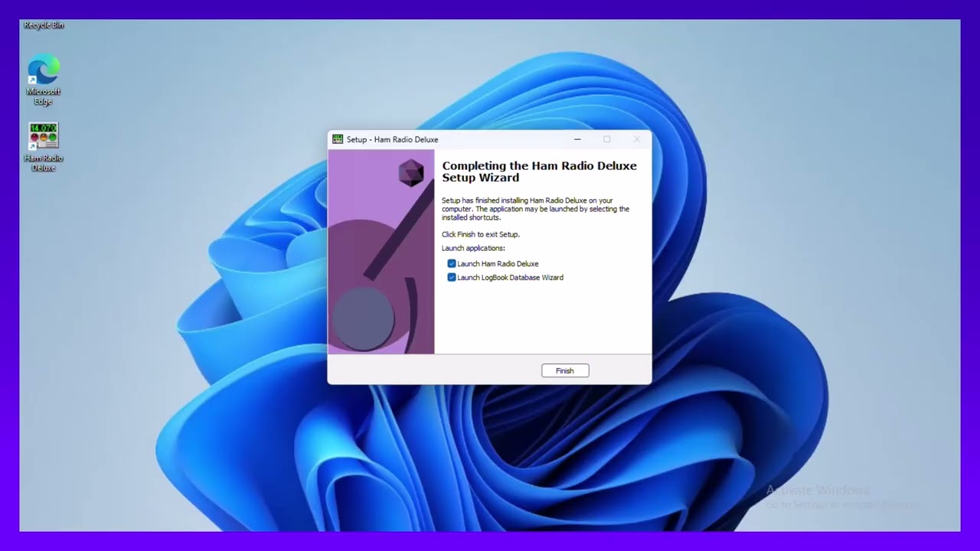Click the 'Setup - Ham Radio Deluxe' title text

(x=392, y=139)
